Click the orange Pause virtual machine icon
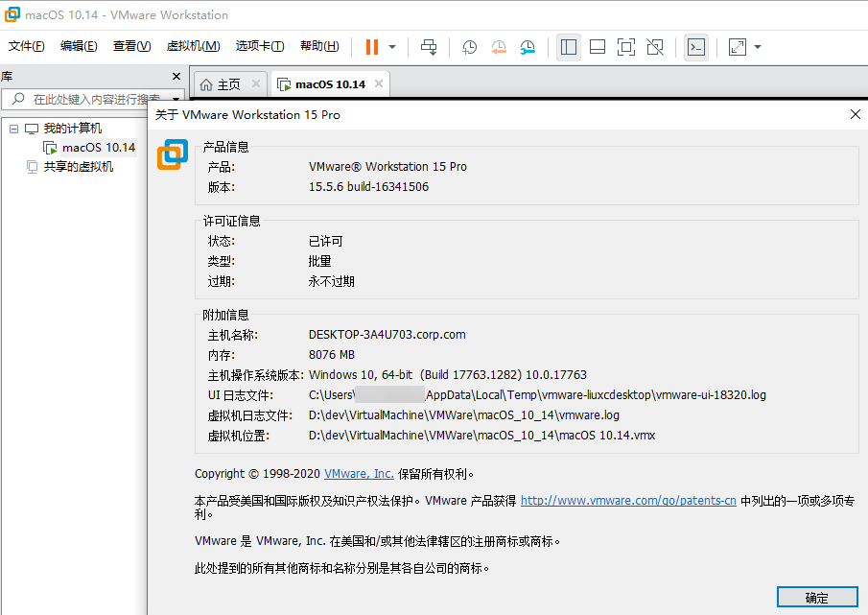Image resolution: width=868 pixels, height=615 pixels. pos(372,47)
